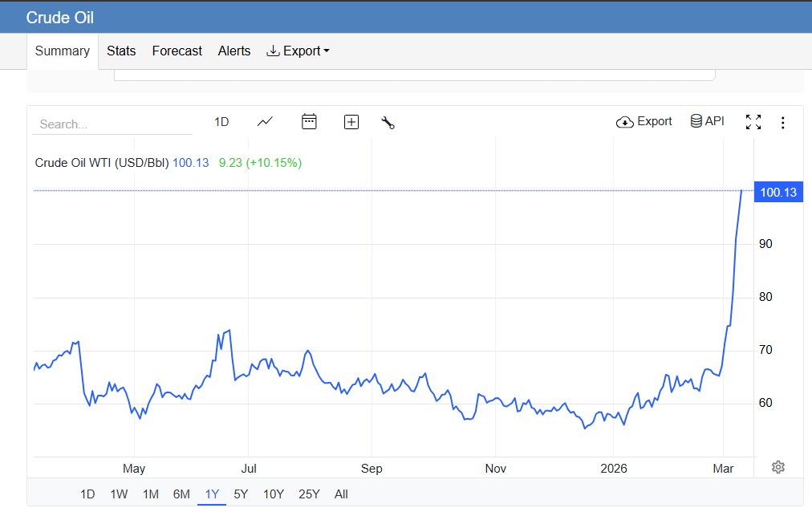Image resolution: width=812 pixels, height=512 pixels.
Task: Open the wrench chart tools icon
Action: click(x=388, y=123)
